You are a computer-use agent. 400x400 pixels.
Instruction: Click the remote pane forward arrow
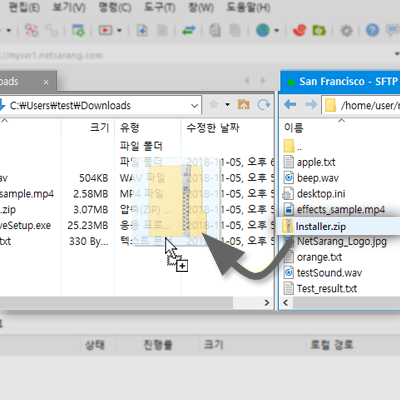[311, 105]
